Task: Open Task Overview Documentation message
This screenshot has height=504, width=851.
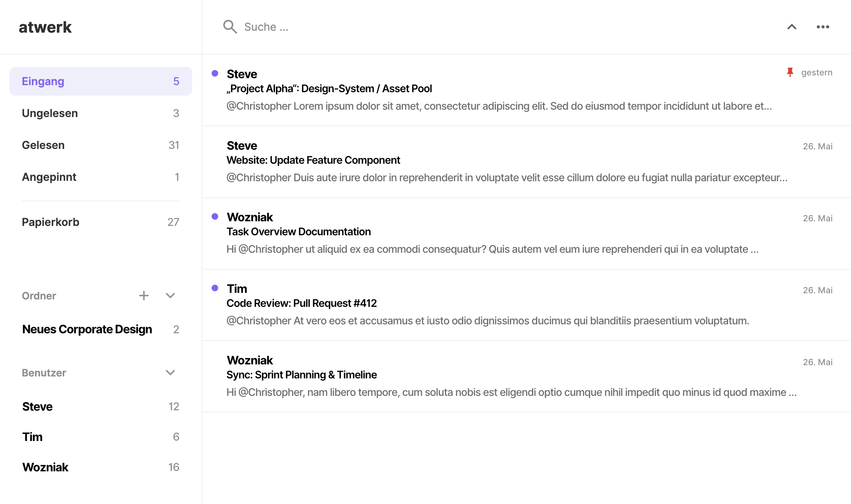Action: [527, 233]
